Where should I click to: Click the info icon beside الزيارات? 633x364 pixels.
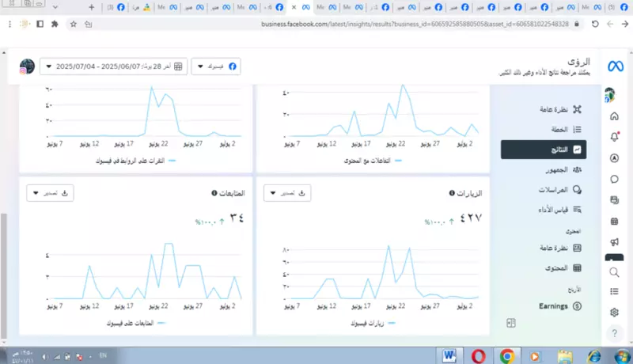452,193
